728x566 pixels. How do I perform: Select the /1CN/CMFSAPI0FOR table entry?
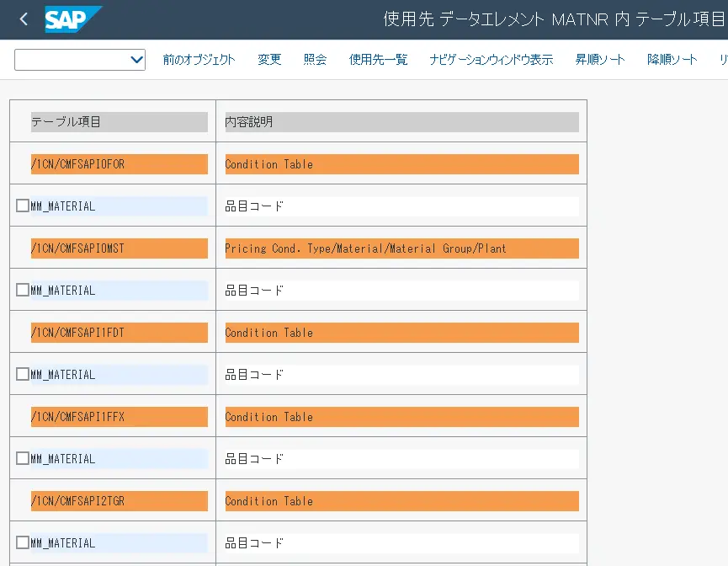point(77,164)
